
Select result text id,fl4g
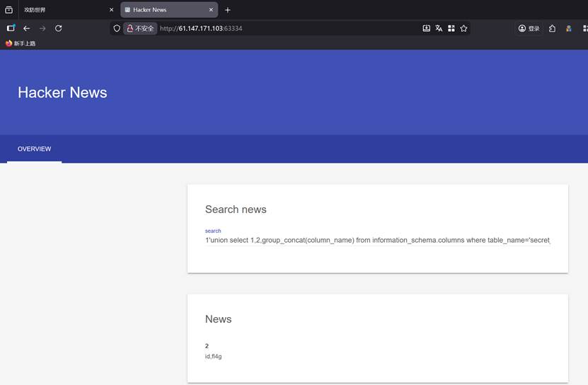pos(214,357)
